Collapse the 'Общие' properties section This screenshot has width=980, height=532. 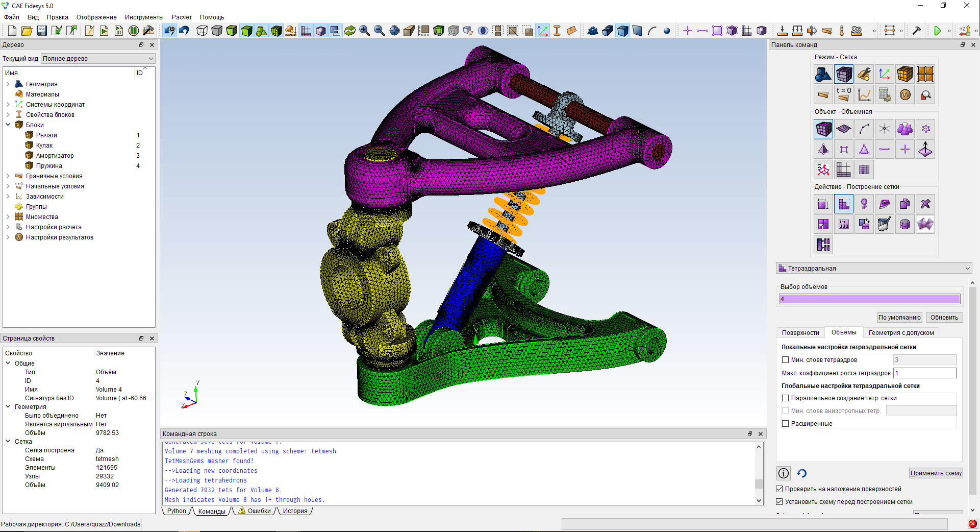pos(8,364)
